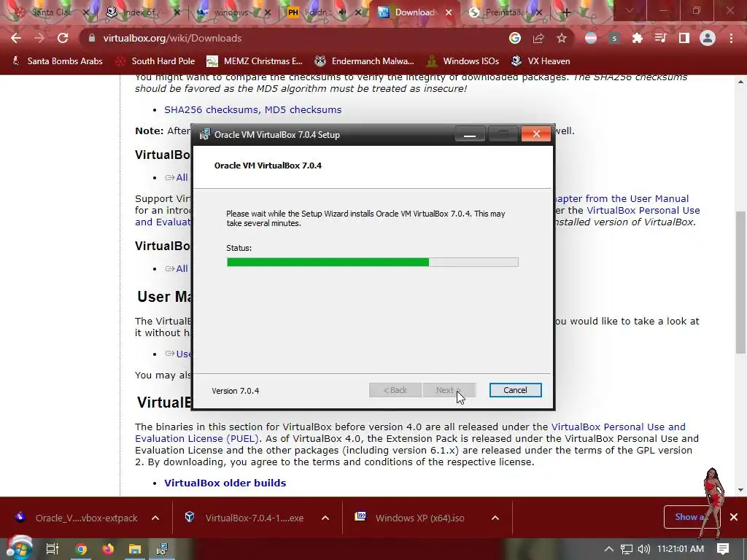This screenshot has height=560, width=747.
Task: Select VirtualBox setup taskbar icon
Action: tap(162, 549)
